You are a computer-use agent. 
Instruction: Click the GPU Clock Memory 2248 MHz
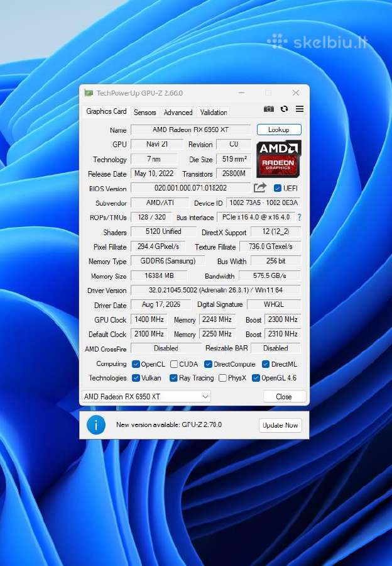[x=217, y=319]
